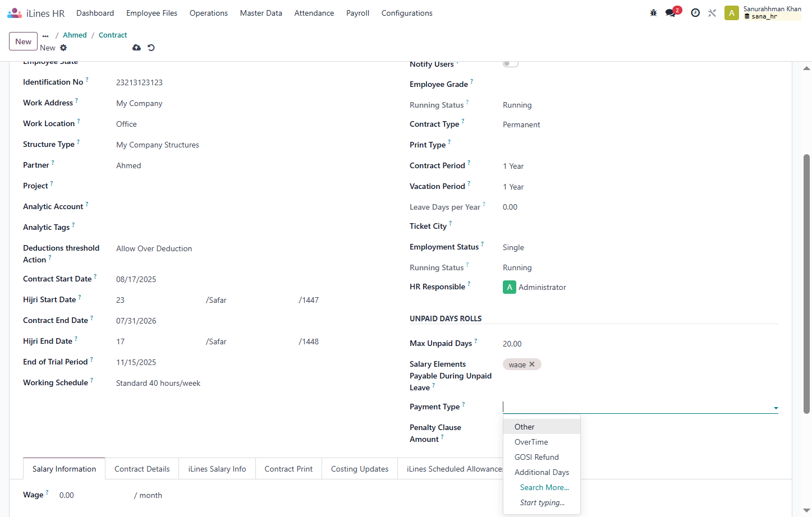Remove the wage tag with X
The width and height of the screenshot is (812, 517).
click(x=532, y=364)
